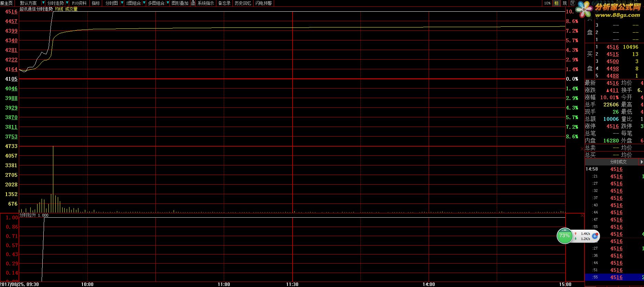Viewport: 644px width, 287px height.
Task: Click 现手 value 26
Action: coord(615,112)
